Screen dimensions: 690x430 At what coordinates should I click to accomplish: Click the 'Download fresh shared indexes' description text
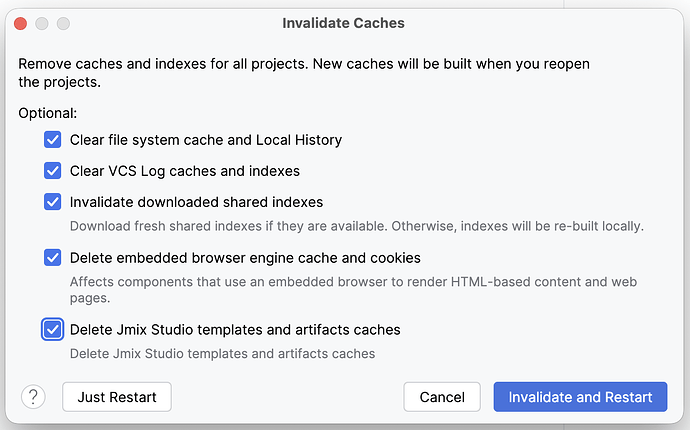click(357, 226)
